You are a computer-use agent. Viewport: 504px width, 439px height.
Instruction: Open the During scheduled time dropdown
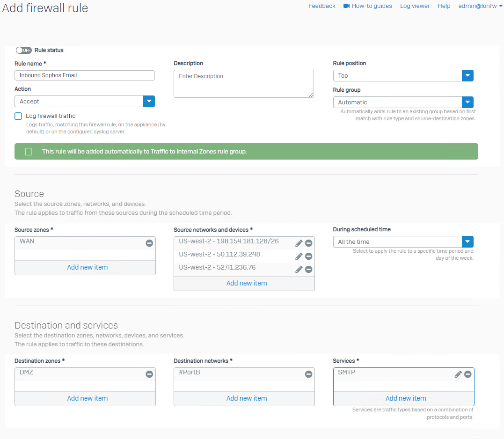[402, 242]
